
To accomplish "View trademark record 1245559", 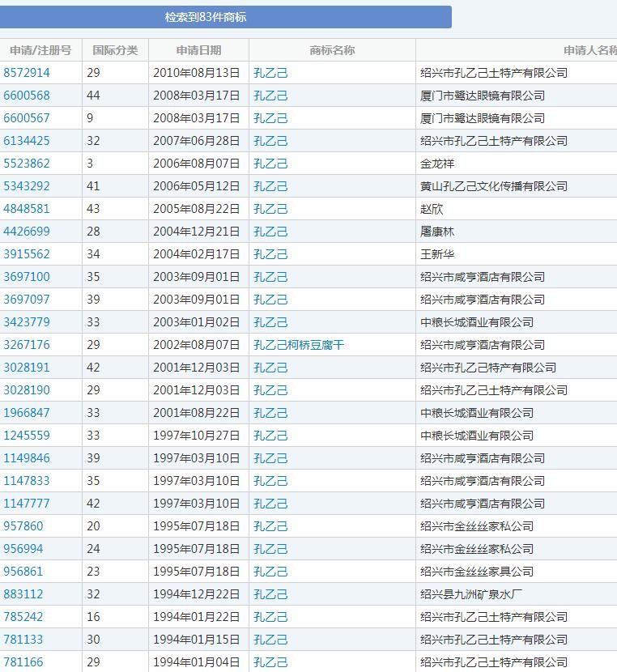I will pyautogui.click(x=27, y=436).
